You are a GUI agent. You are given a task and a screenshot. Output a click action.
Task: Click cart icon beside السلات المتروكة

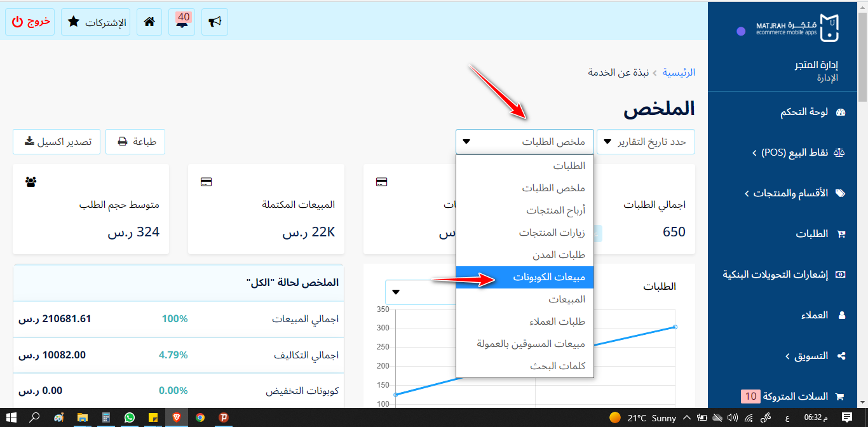pyautogui.click(x=839, y=396)
